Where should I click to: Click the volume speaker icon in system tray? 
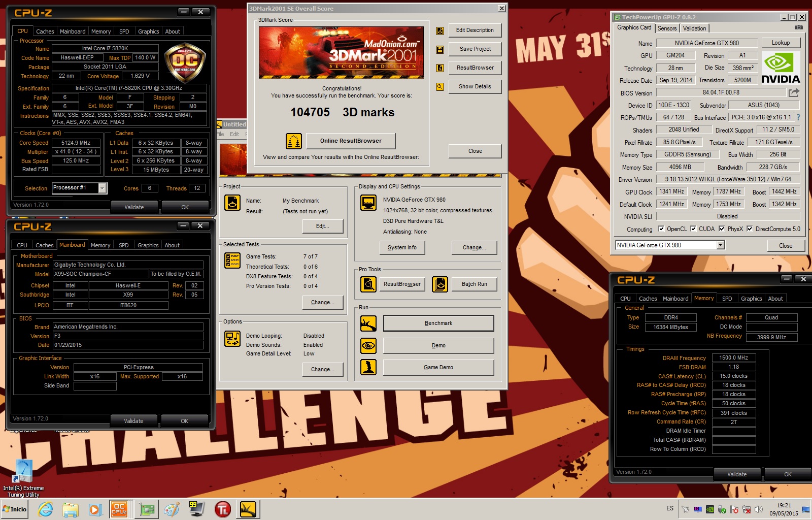coord(759,509)
